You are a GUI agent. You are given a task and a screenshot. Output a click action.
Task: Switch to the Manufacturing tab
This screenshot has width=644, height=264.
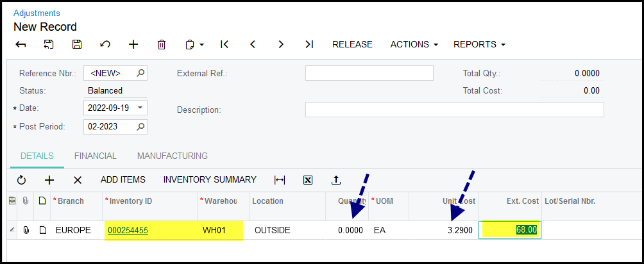click(172, 156)
